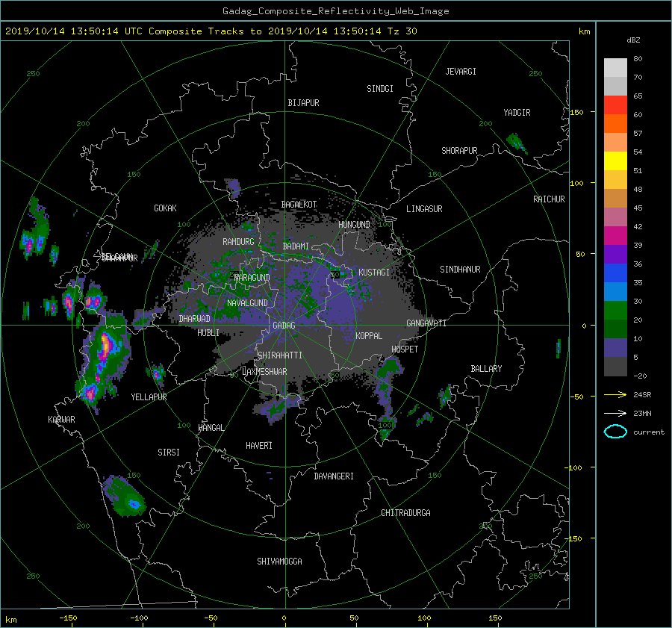
Task: Click the SHIRAHATTI city label
Action: pyautogui.click(x=280, y=355)
